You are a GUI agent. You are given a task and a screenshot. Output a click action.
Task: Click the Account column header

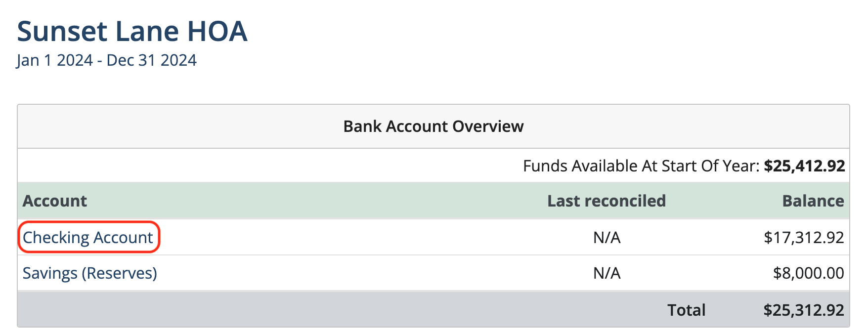pos(55,201)
